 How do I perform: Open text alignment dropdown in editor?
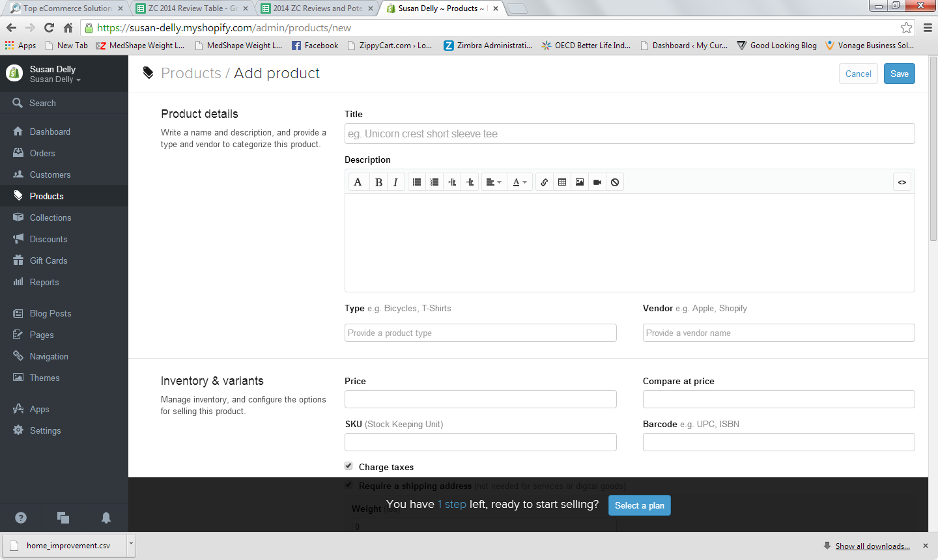point(494,182)
